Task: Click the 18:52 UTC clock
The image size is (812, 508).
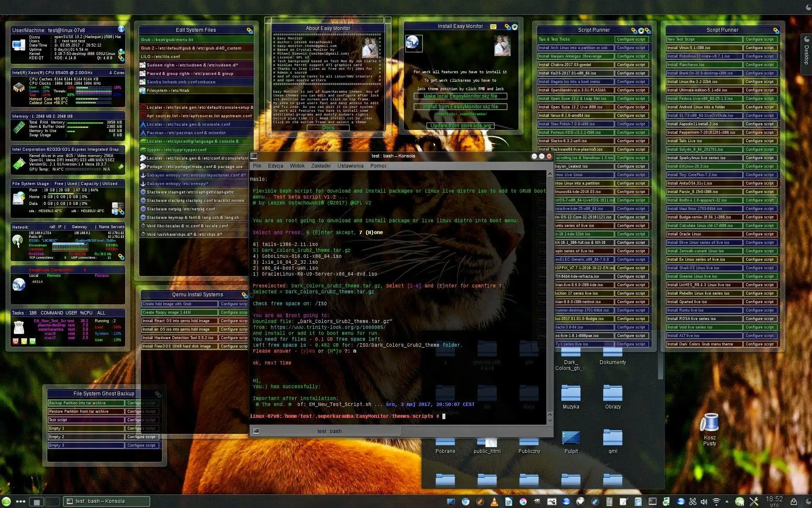Action: (774, 501)
